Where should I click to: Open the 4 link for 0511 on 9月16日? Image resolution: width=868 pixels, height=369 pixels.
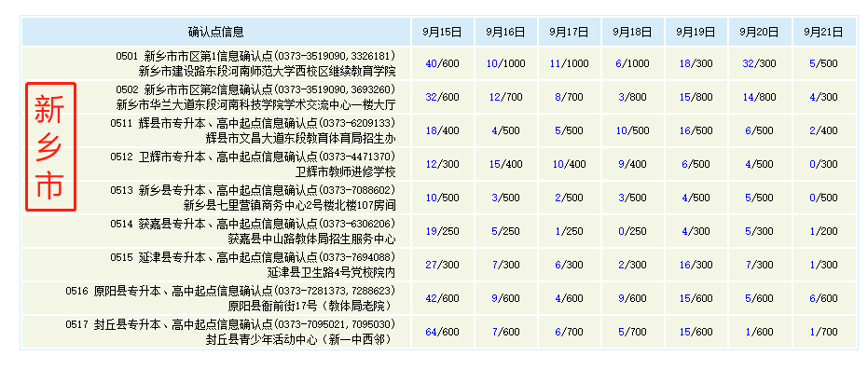click(x=495, y=131)
